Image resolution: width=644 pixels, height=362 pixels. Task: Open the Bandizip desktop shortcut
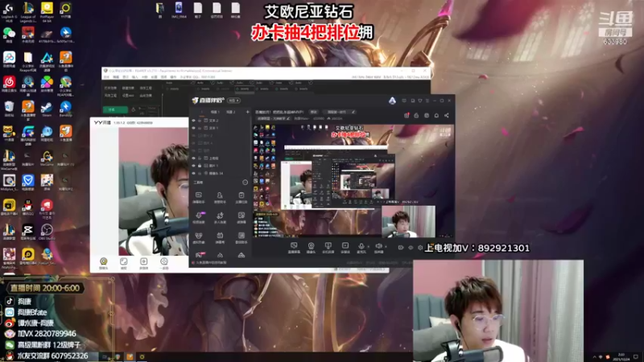coord(66,109)
